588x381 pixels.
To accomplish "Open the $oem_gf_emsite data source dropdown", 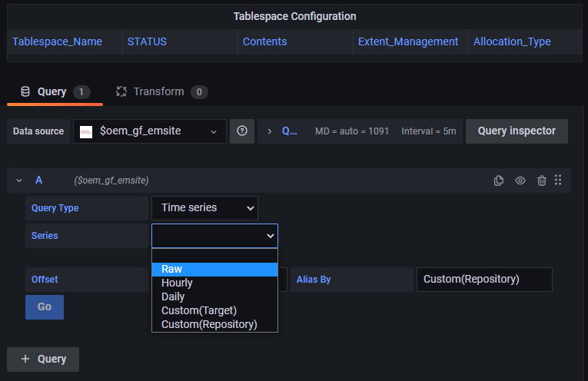I will click(x=150, y=131).
